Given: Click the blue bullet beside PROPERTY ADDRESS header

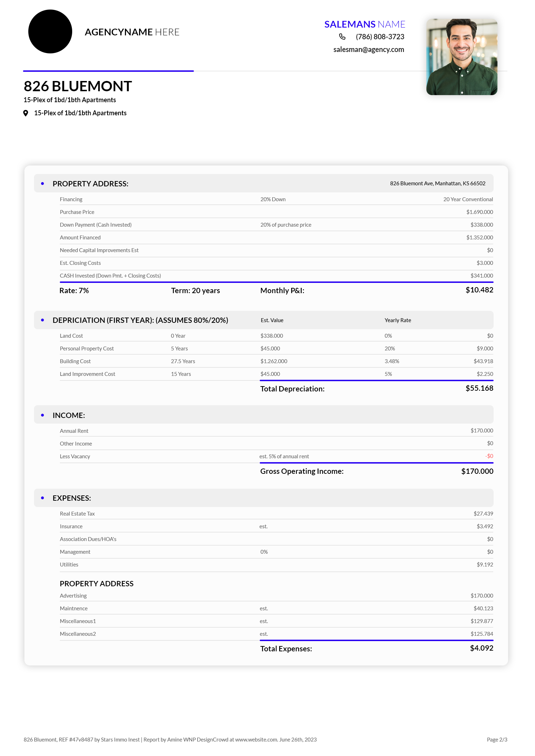Looking at the screenshot, I should click(43, 184).
